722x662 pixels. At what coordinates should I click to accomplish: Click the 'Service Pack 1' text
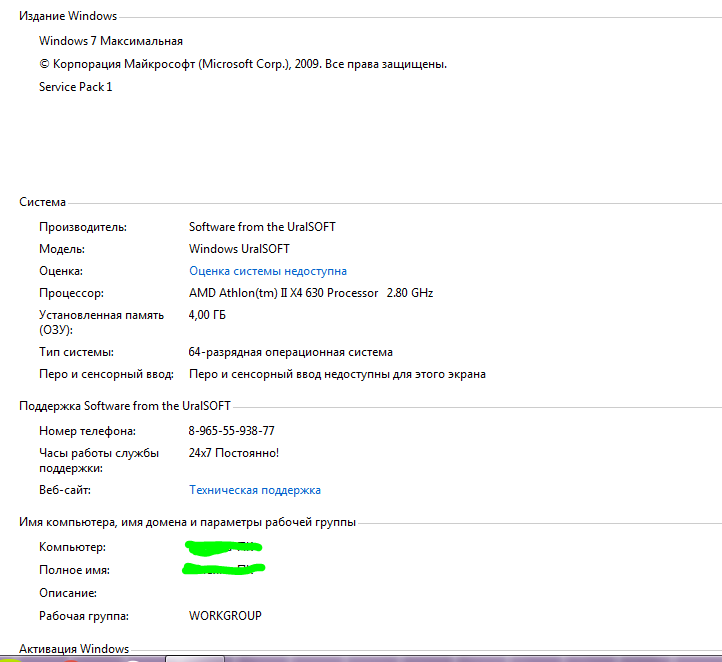click(x=76, y=87)
